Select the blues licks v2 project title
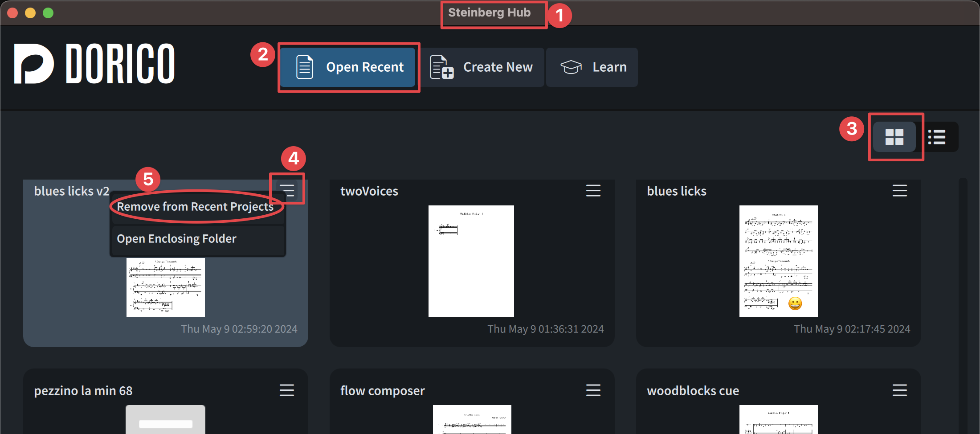This screenshot has height=434, width=980. 72,191
